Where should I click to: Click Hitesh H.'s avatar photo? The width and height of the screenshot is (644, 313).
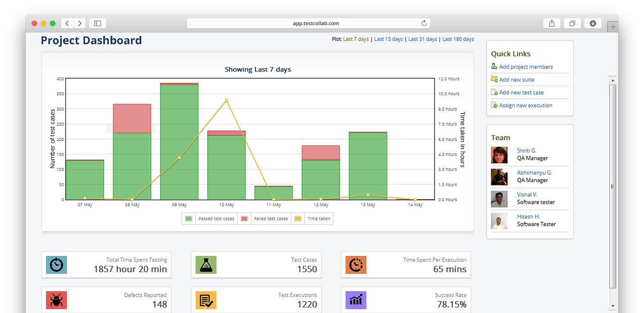click(499, 221)
